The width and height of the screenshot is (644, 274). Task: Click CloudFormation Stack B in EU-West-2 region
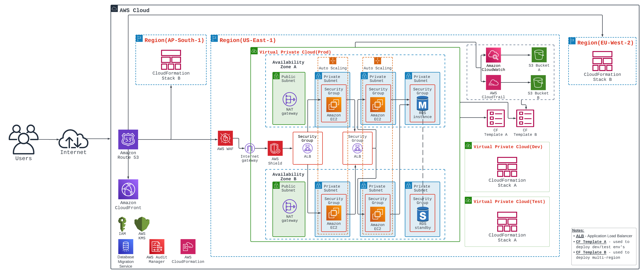pos(602,61)
